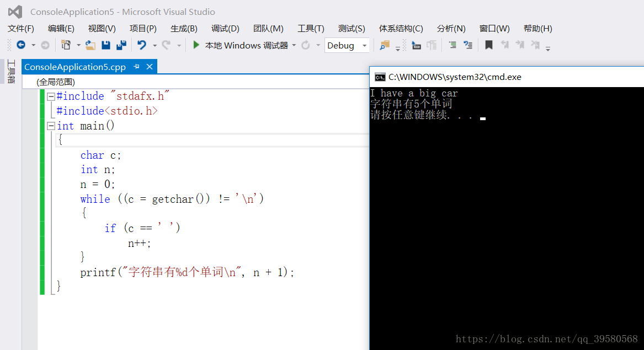The width and height of the screenshot is (644, 350).
Task: Click the Navigate Forward arrow icon
Action: (x=45, y=45)
